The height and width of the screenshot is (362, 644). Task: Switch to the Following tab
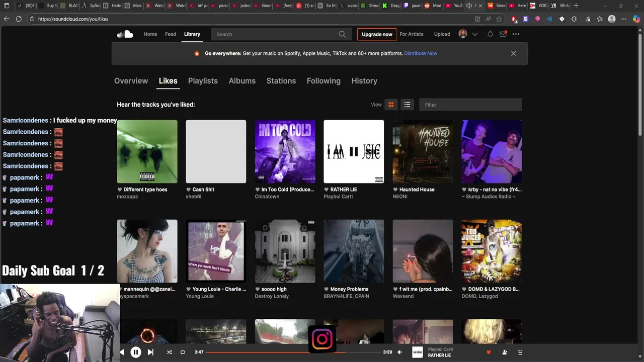(324, 81)
